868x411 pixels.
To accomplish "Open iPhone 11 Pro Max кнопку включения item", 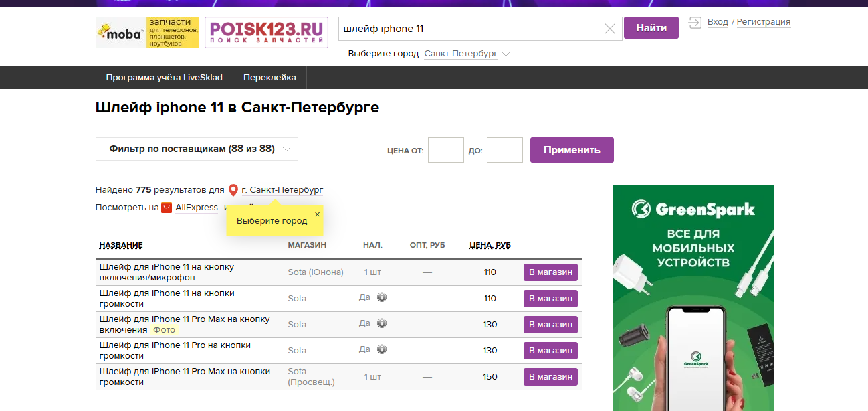I will 185,324.
